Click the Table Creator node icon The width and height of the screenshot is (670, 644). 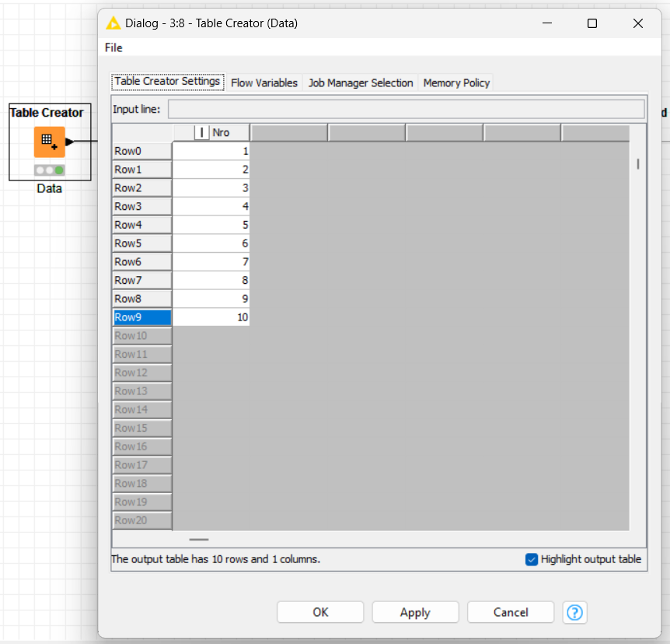tap(49, 142)
